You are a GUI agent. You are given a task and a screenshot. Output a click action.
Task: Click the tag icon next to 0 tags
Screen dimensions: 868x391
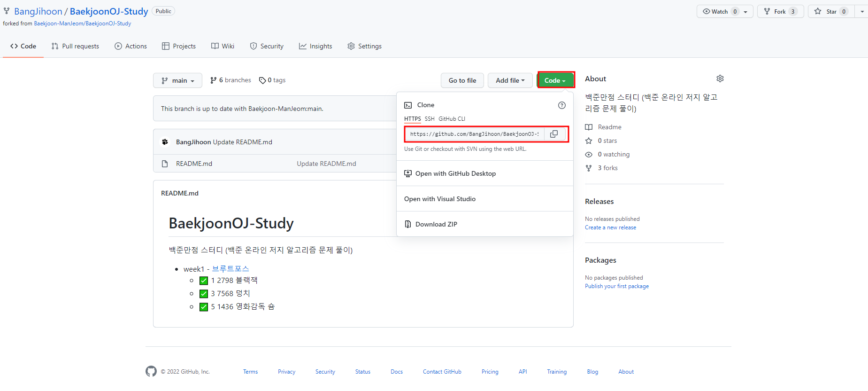[262, 80]
